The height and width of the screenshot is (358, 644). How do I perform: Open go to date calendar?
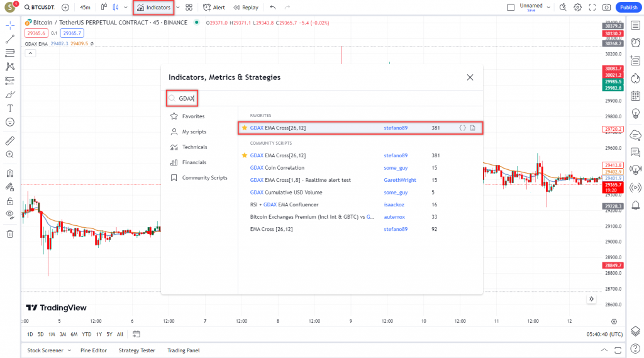pyautogui.click(x=136, y=334)
